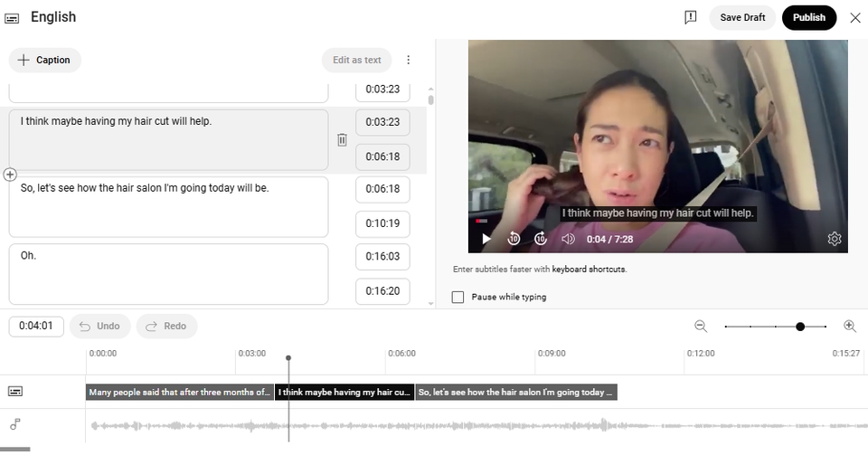Click Edit as text button
The height and width of the screenshot is (474, 868).
(356, 60)
